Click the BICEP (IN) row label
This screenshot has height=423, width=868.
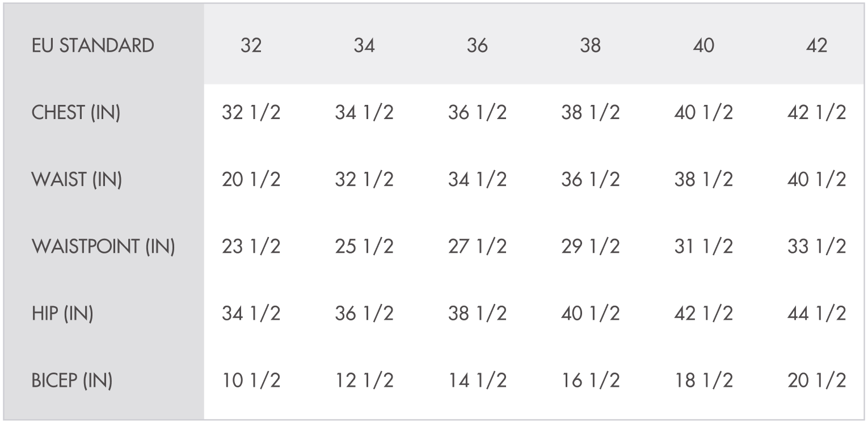coord(71,381)
